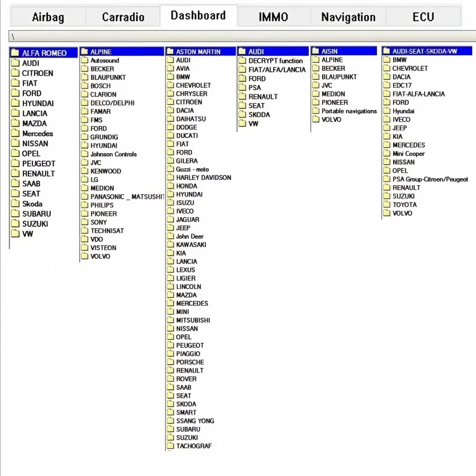Viewport: 476px width, 476px height.
Task: Click the folder icon beside Johnson Controls
Action: tap(84, 154)
